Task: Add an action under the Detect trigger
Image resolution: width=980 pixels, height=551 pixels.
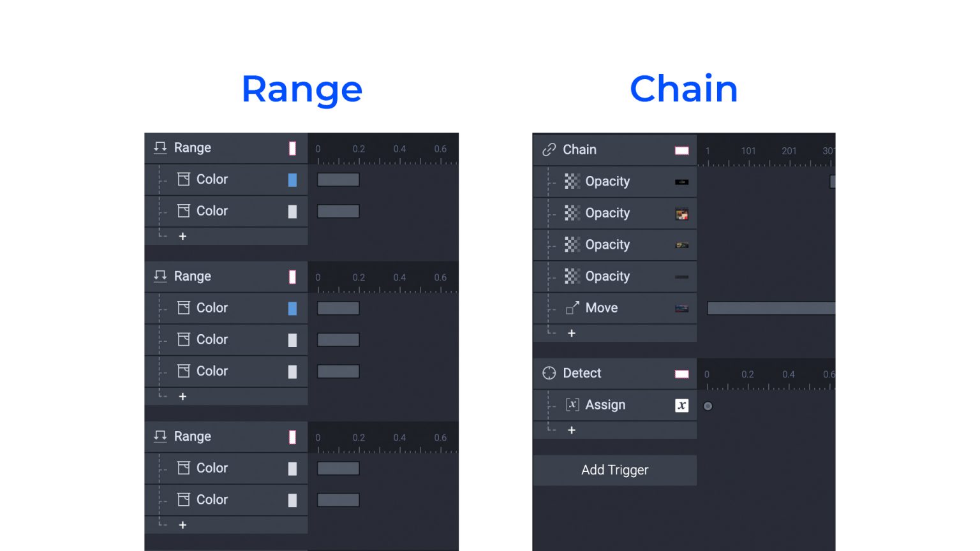Action: coord(572,430)
